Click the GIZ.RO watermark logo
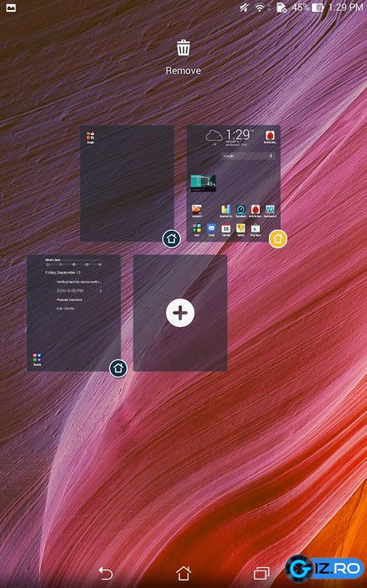The width and height of the screenshot is (367, 588). click(324, 568)
